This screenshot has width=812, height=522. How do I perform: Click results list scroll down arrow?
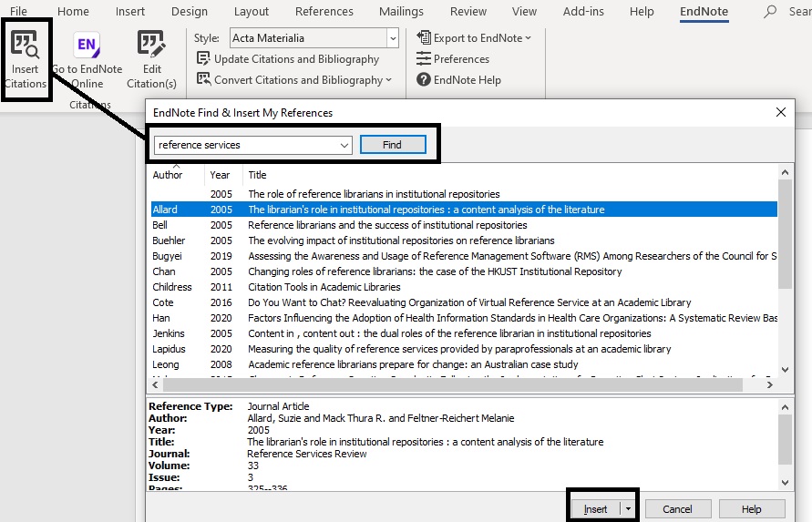tap(785, 370)
